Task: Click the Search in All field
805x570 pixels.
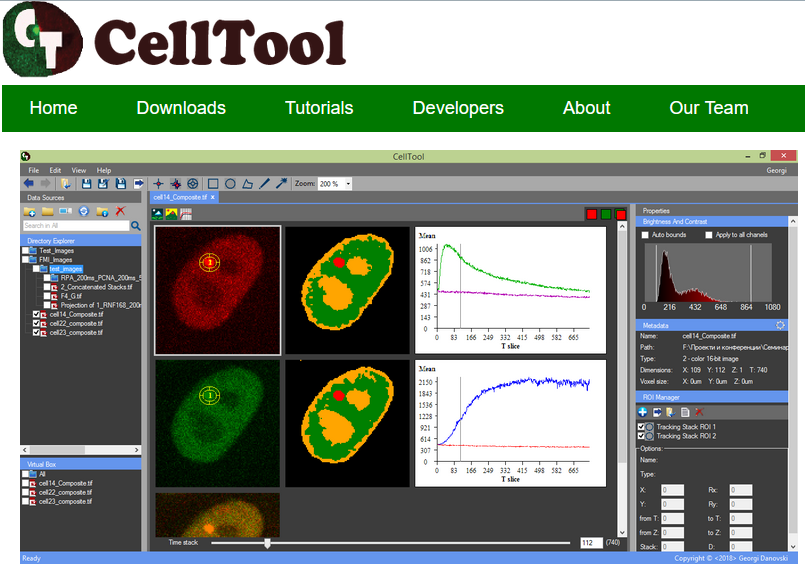Action: click(x=76, y=225)
